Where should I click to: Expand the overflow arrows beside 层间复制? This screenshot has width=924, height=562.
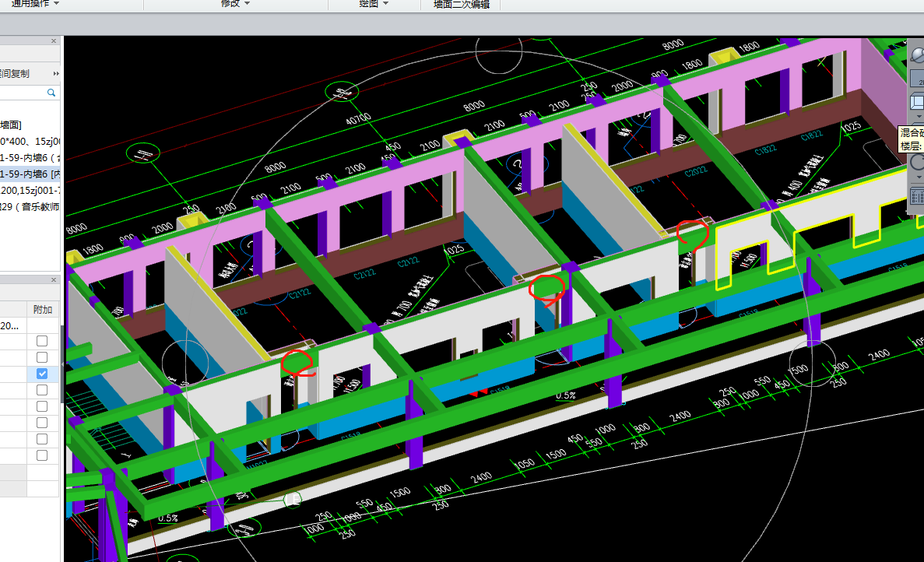click(x=56, y=74)
